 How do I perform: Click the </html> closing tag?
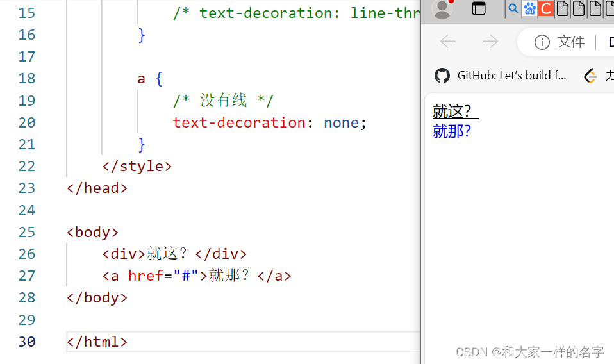tap(97, 342)
